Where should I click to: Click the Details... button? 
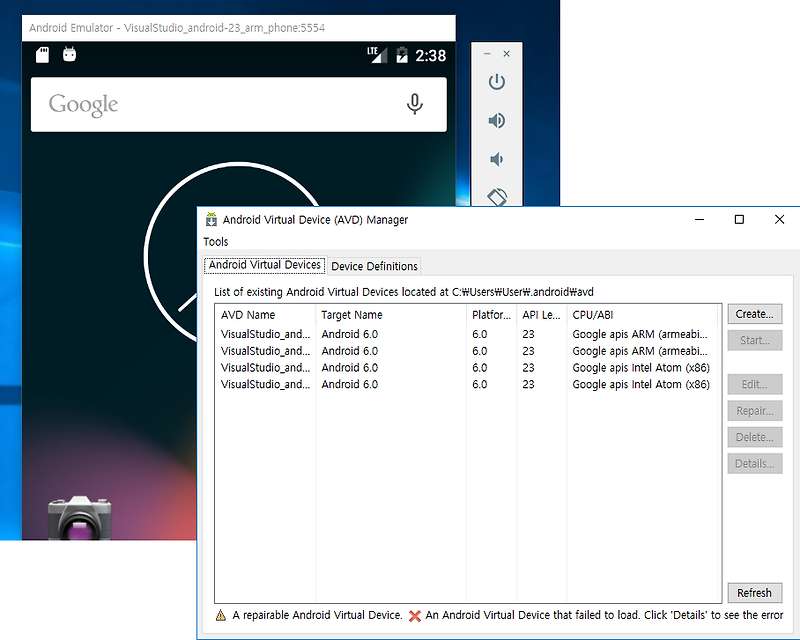click(x=755, y=464)
